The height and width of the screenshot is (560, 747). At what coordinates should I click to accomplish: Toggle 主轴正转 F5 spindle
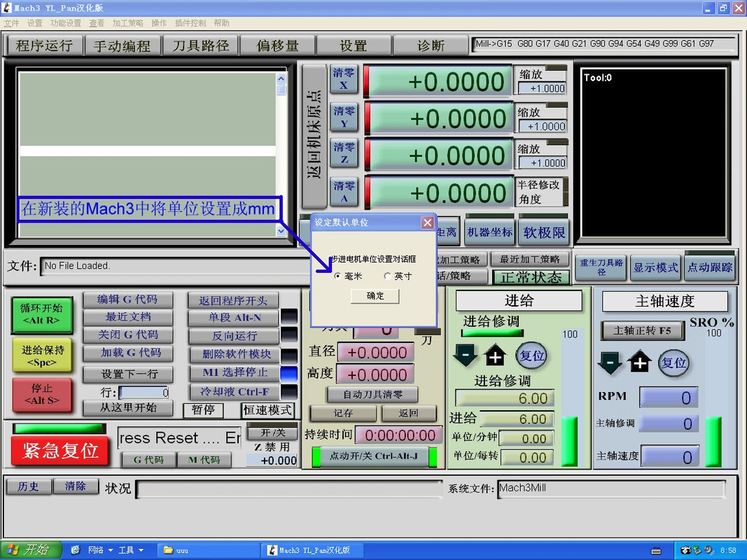[643, 330]
